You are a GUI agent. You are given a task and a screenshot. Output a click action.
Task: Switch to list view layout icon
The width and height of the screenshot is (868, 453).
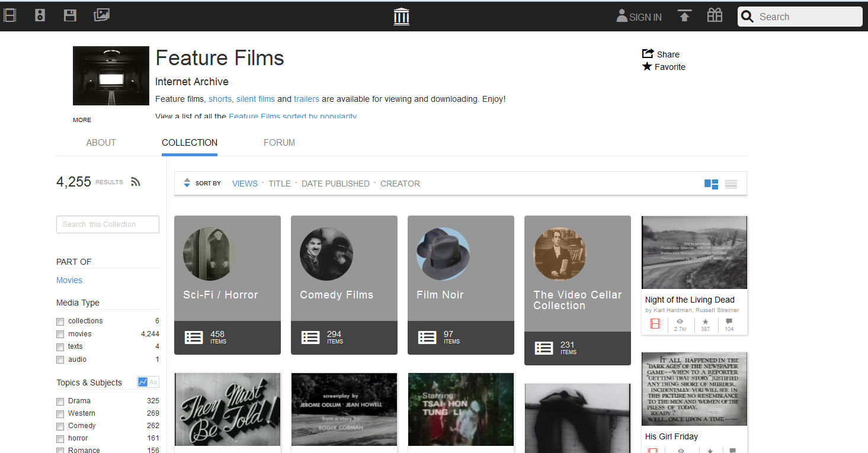click(x=731, y=184)
